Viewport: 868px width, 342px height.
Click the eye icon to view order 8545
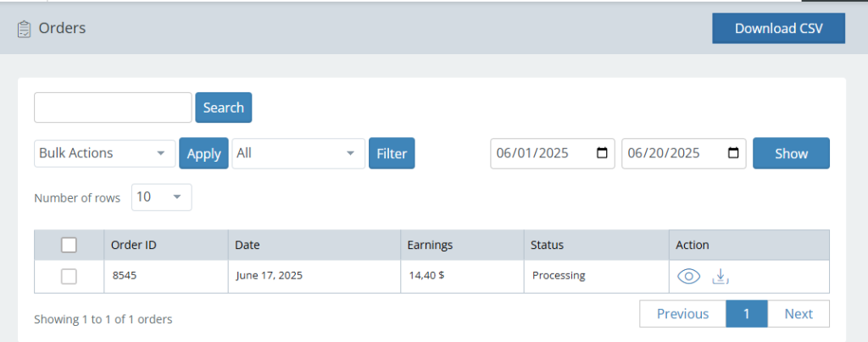(x=688, y=276)
